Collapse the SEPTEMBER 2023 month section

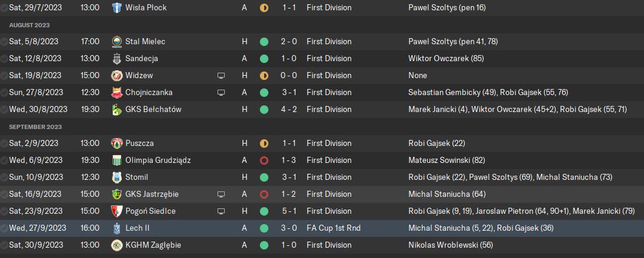(35, 127)
